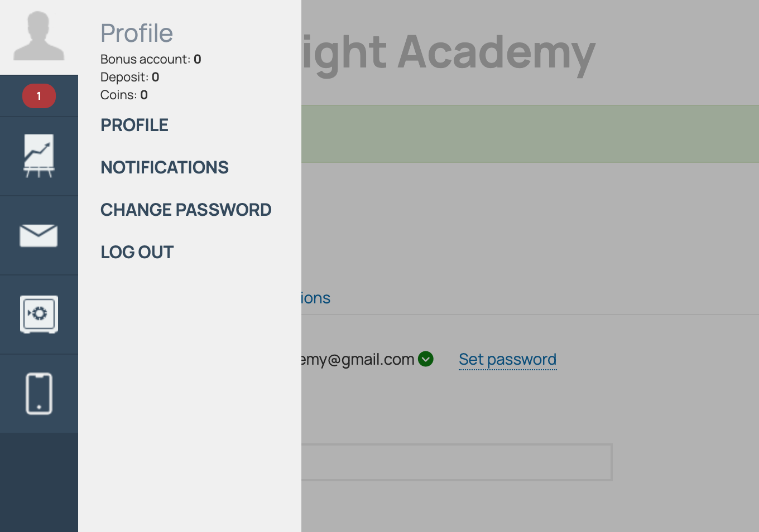Select the mobile phone icon in sidebar
Viewport: 759px width, 532px height.
point(39,394)
